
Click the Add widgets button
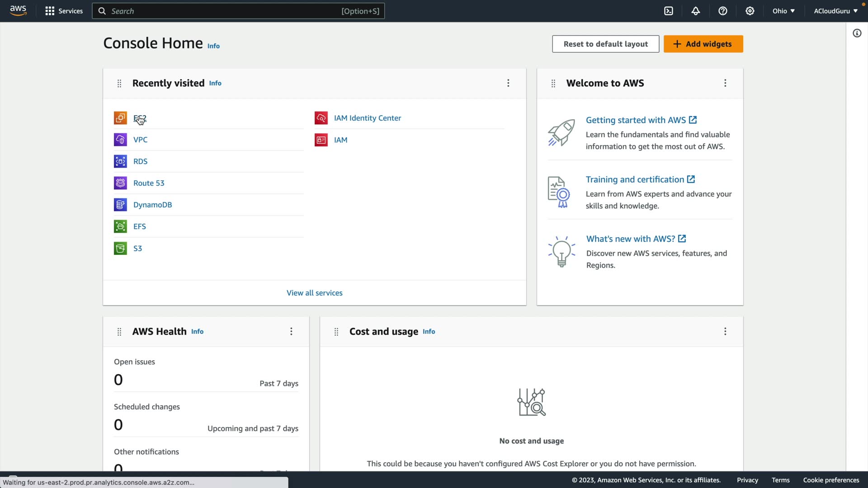(703, 44)
